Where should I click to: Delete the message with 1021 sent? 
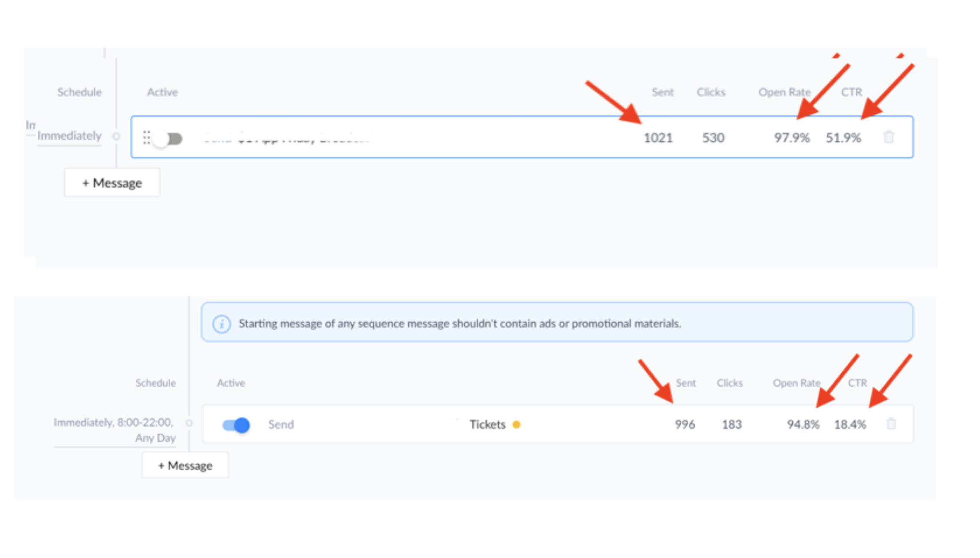pyautogui.click(x=889, y=137)
